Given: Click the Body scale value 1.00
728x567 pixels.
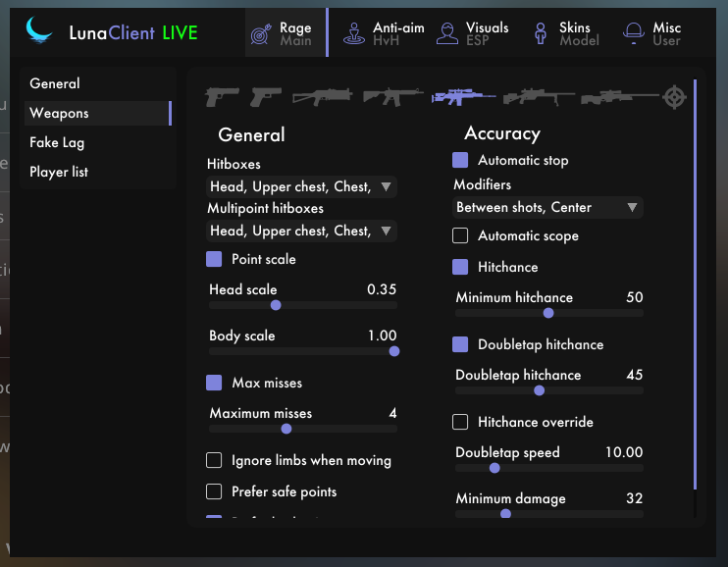Looking at the screenshot, I should tap(382, 335).
